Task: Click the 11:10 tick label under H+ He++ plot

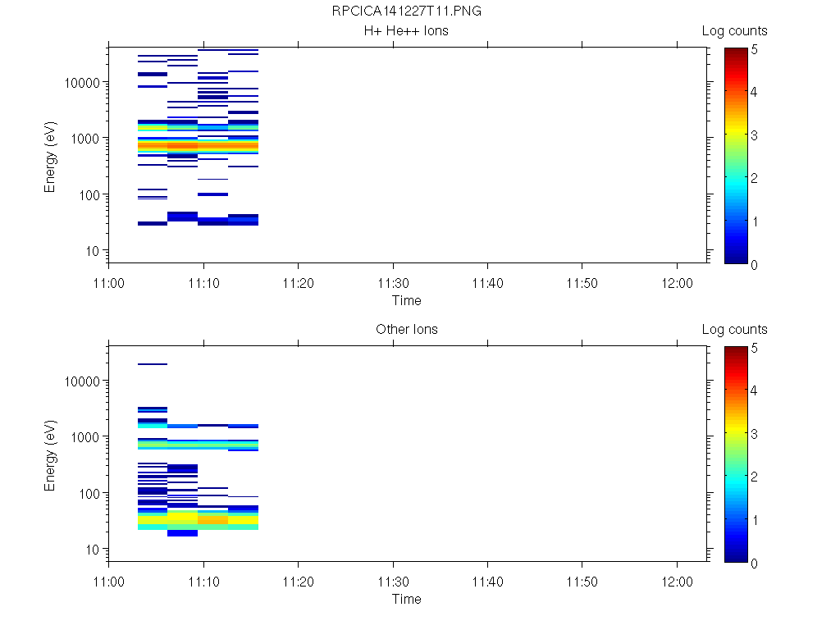Action: [x=203, y=283]
